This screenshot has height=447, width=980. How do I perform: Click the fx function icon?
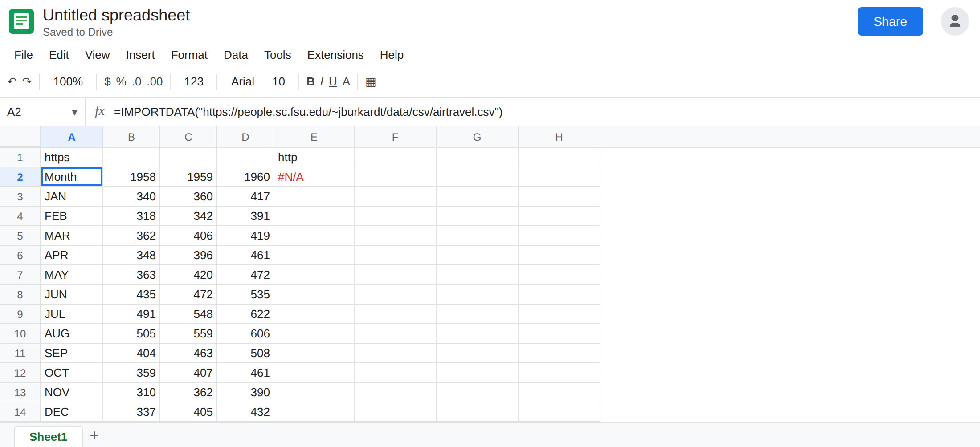coord(100,111)
